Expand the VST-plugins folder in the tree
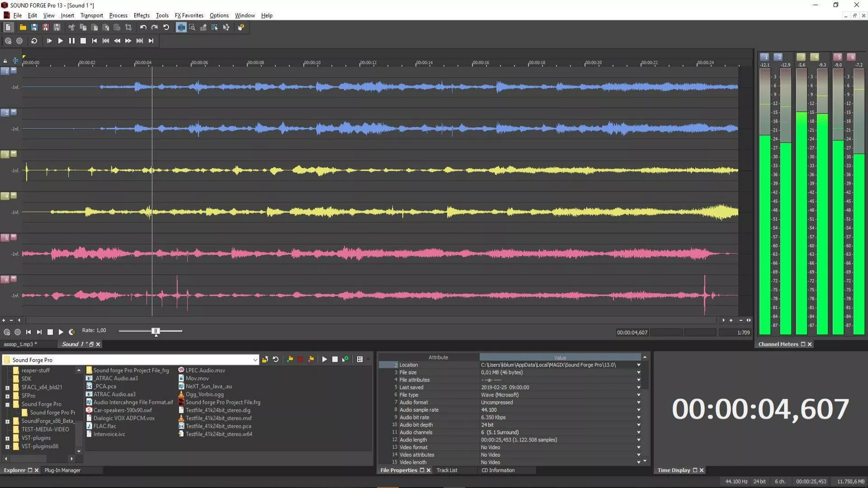 pos(7,438)
